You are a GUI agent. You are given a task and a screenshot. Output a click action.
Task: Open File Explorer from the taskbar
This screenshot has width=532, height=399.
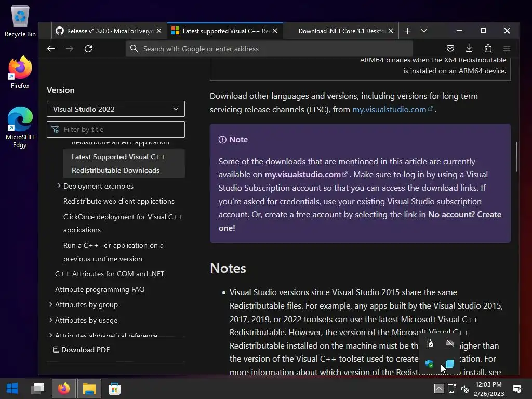(x=89, y=389)
